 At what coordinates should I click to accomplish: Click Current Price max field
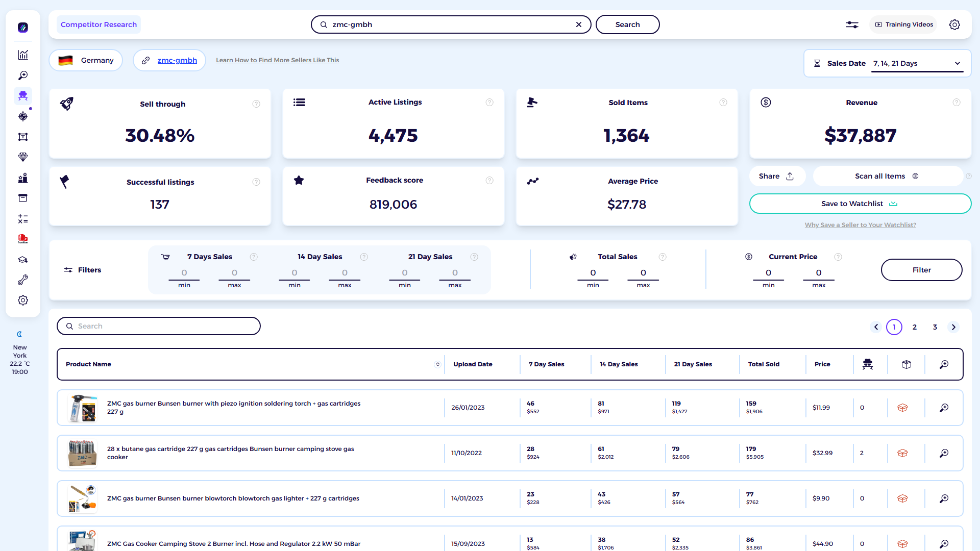819,273
